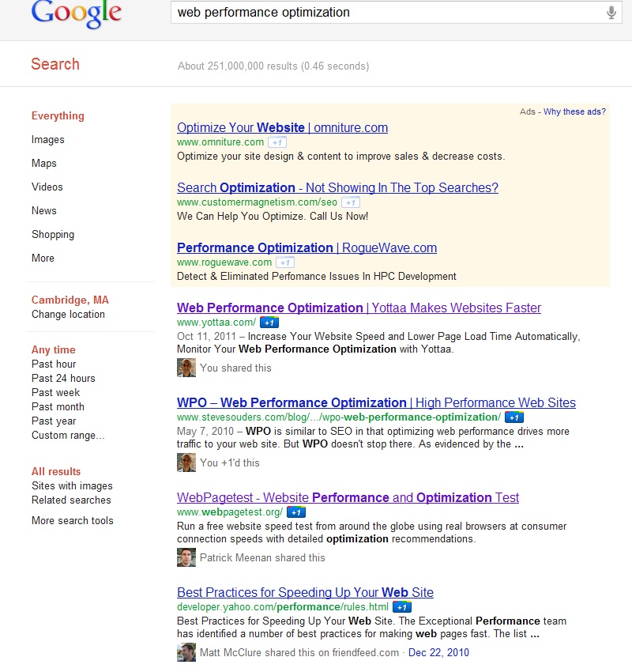632x672 pixels.
Task: Click the 'You shared this' annotation text
Action: [x=236, y=368]
